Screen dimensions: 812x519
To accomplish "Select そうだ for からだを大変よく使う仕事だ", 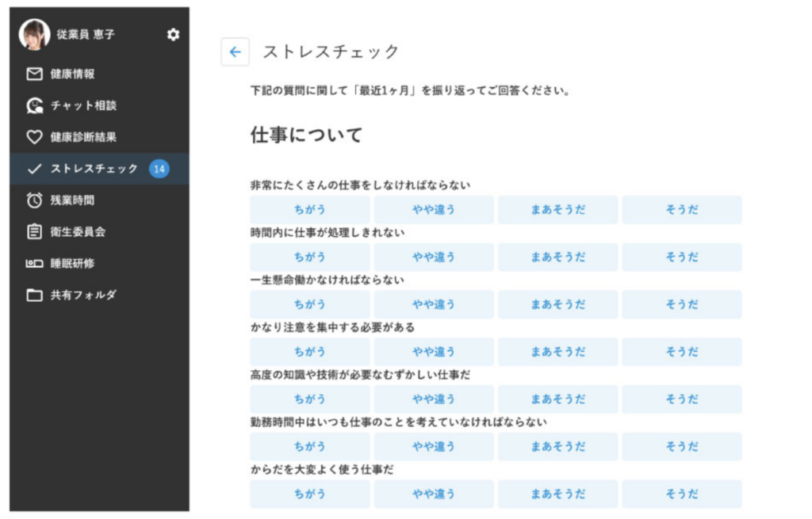I will point(681,494).
